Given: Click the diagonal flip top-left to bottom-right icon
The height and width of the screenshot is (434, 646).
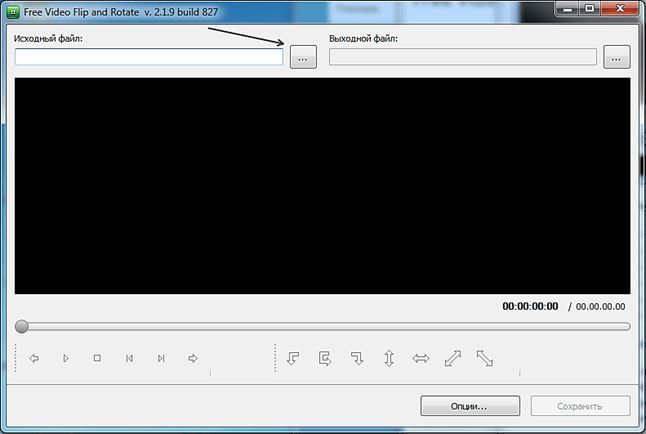Looking at the screenshot, I should (485, 358).
